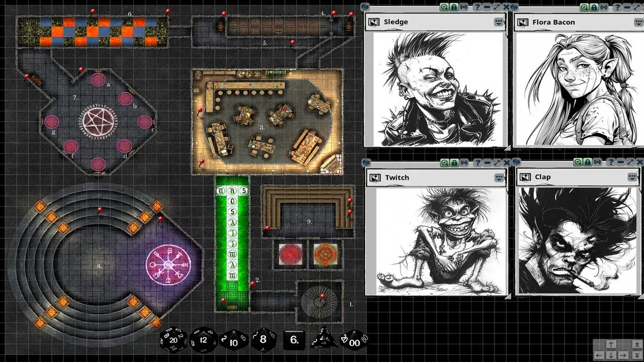Viewport: 644px width, 362px height.
Task: Pick up the six-sided die
Action: 294,340
